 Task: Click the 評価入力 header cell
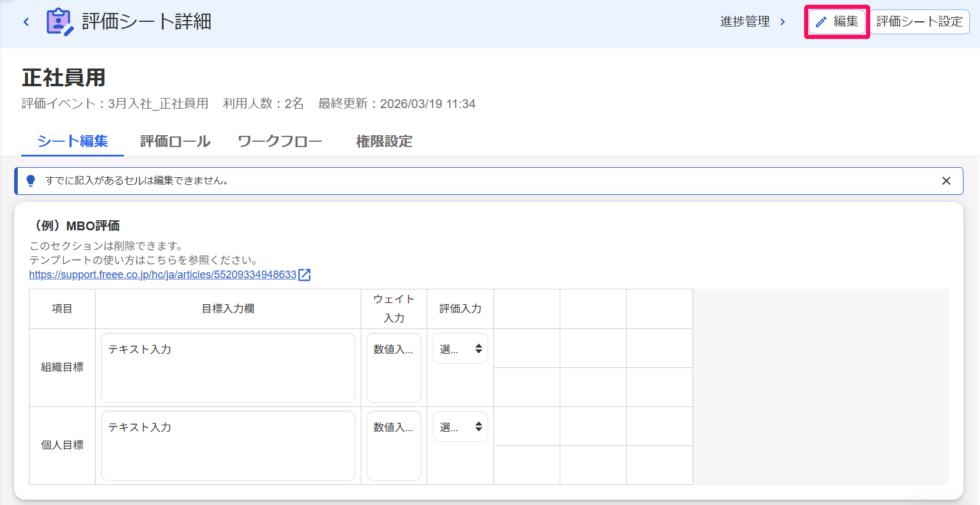click(460, 309)
